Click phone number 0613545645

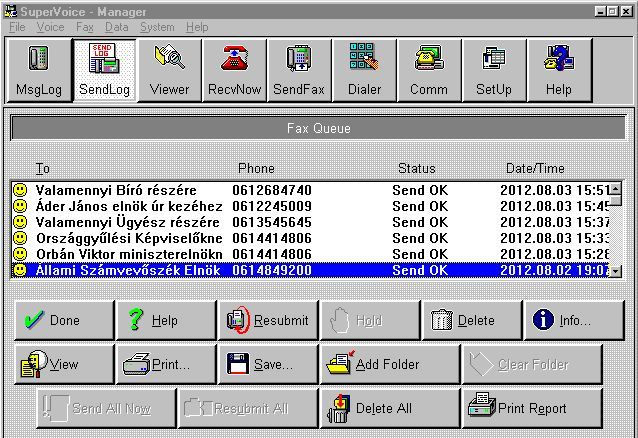272,222
